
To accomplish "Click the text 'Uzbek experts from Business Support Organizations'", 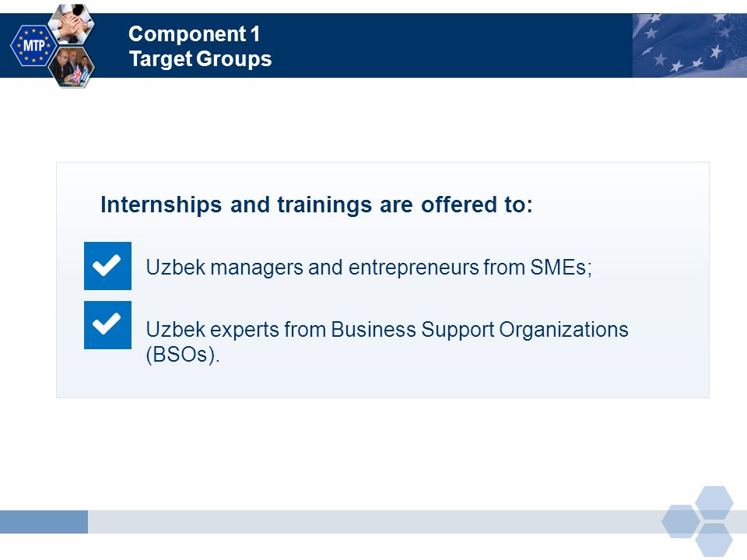I will pos(387,330).
